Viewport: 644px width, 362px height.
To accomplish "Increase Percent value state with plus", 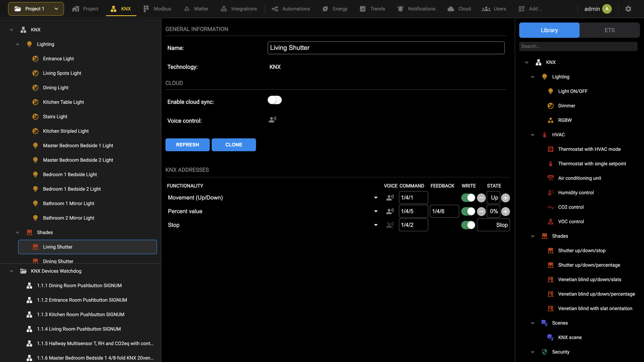I will [506, 211].
